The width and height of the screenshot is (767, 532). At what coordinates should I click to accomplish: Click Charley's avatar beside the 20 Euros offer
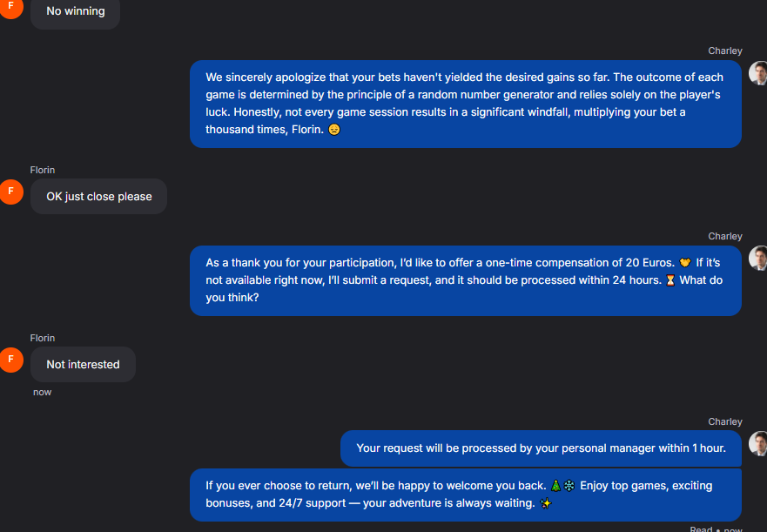coord(757,259)
